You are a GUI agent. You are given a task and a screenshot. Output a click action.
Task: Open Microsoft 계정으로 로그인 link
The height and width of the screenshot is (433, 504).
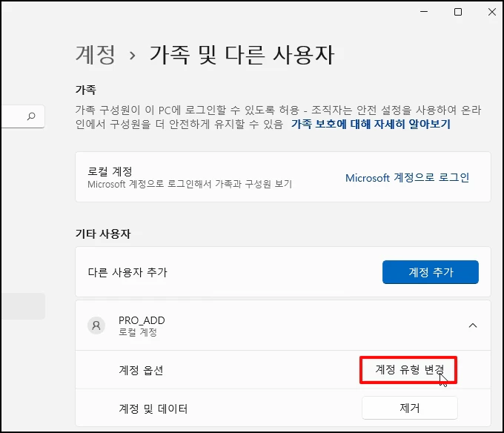click(407, 177)
